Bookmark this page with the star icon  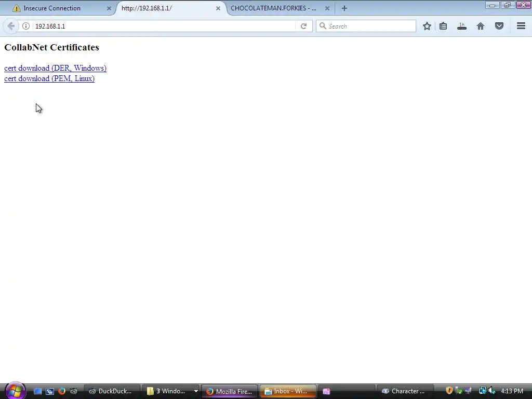[427, 26]
